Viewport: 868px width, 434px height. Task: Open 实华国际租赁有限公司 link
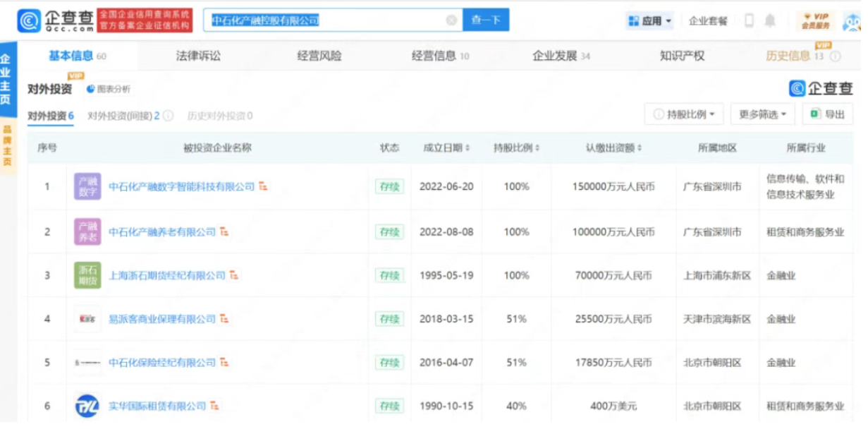(x=157, y=406)
